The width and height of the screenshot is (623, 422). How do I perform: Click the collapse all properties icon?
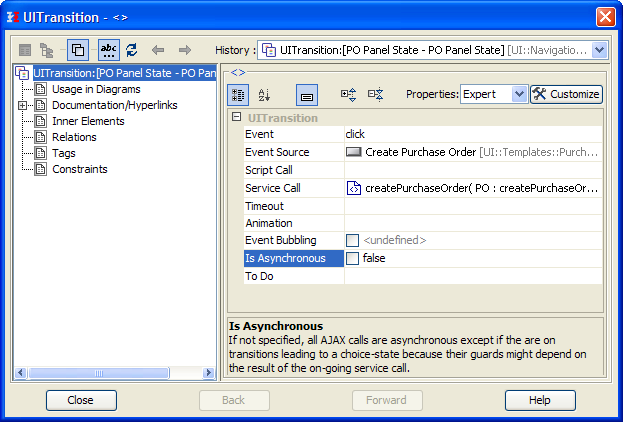click(x=375, y=94)
